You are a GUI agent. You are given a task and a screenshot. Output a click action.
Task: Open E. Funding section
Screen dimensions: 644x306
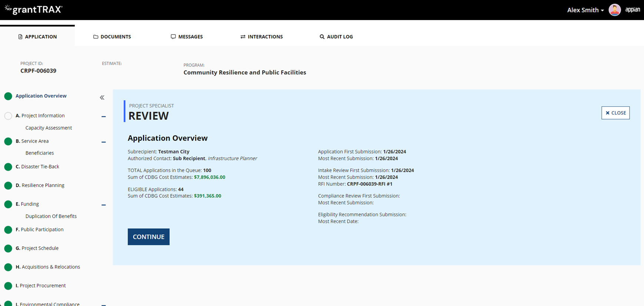point(27,204)
